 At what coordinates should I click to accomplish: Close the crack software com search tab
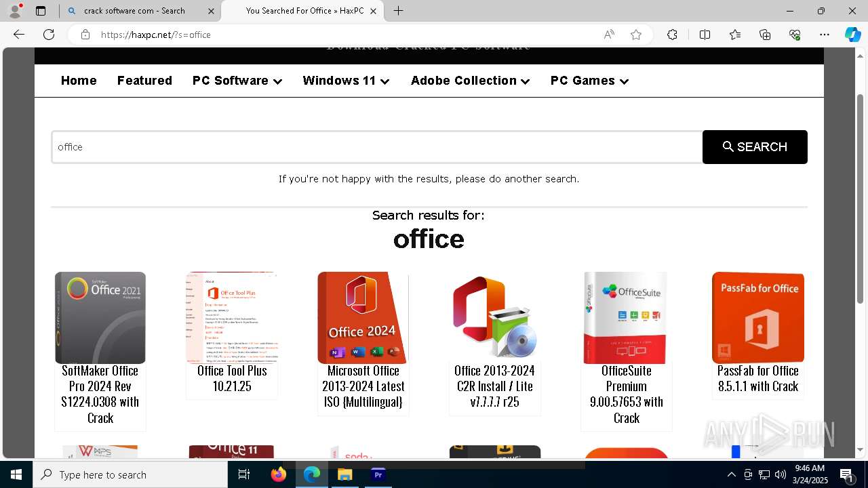[211, 11]
